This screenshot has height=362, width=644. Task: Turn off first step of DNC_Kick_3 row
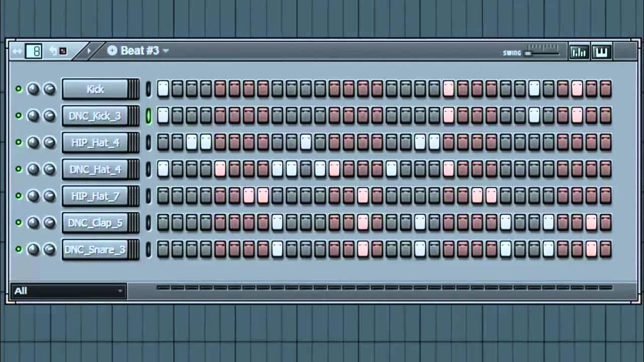[x=163, y=116]
